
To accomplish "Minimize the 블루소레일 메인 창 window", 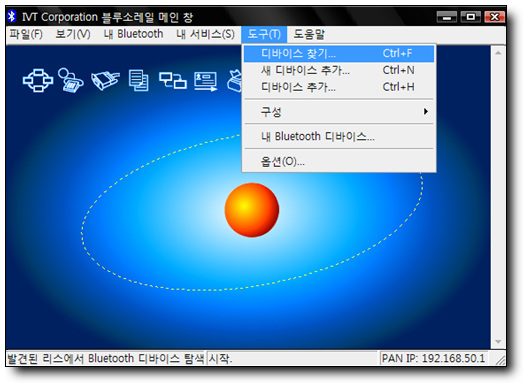I will (x=447, y=17).
